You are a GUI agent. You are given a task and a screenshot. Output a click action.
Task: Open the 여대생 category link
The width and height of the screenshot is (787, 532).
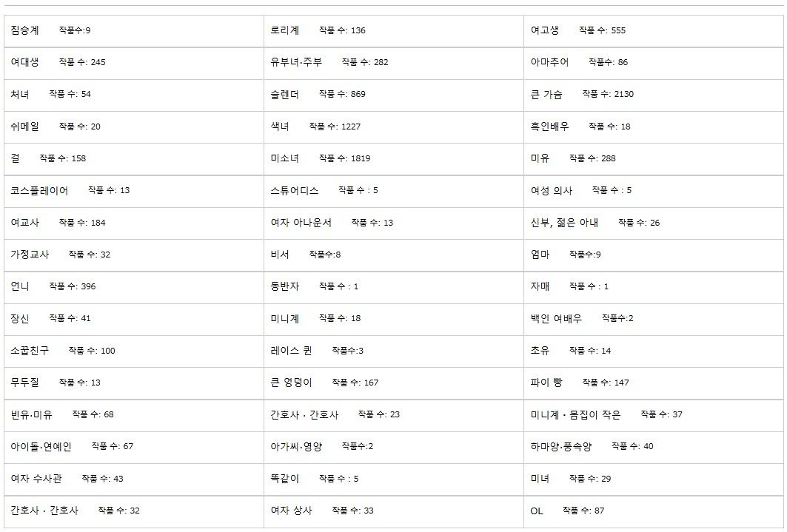click(x=24, y=62)
